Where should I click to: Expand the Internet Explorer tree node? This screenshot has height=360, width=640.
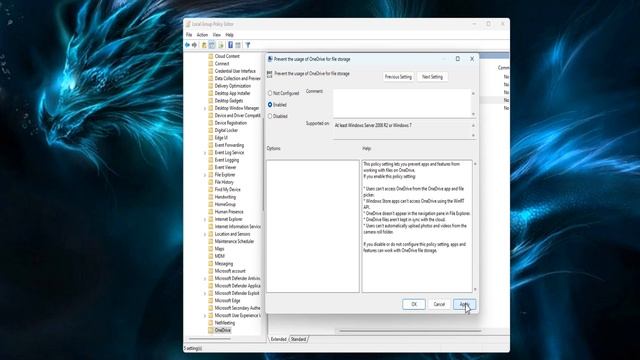[x=205, y=220]
